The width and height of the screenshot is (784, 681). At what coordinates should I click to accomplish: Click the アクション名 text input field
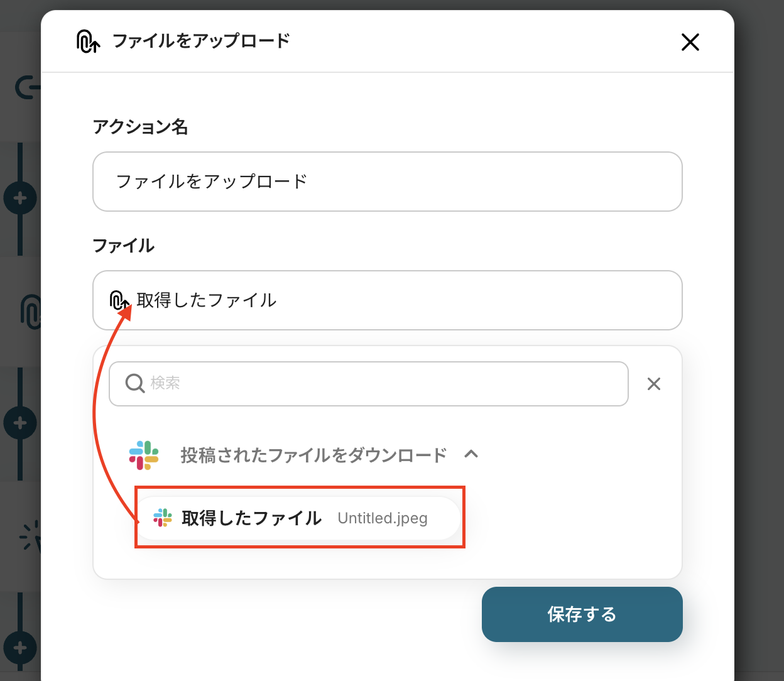tap(387, 182)
